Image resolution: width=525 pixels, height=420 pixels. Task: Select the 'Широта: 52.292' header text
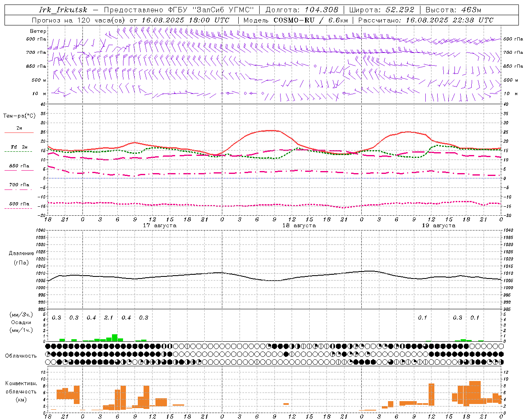tap(382, 10)
